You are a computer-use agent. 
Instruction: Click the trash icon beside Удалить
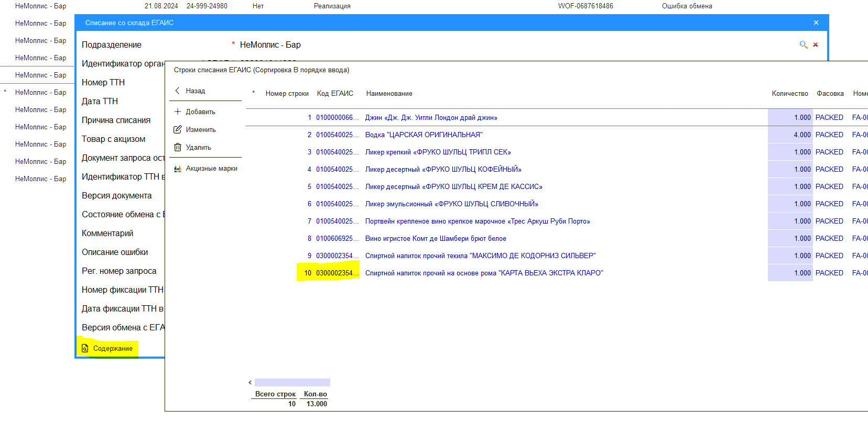pyautogui.click(x=178, y=148)
